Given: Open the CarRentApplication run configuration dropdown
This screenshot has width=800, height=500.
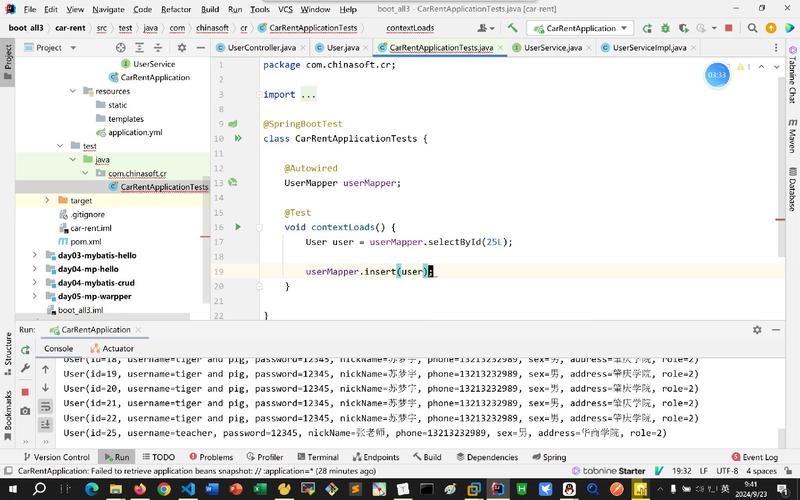Looking at the screenshot, I should (581, 28).
